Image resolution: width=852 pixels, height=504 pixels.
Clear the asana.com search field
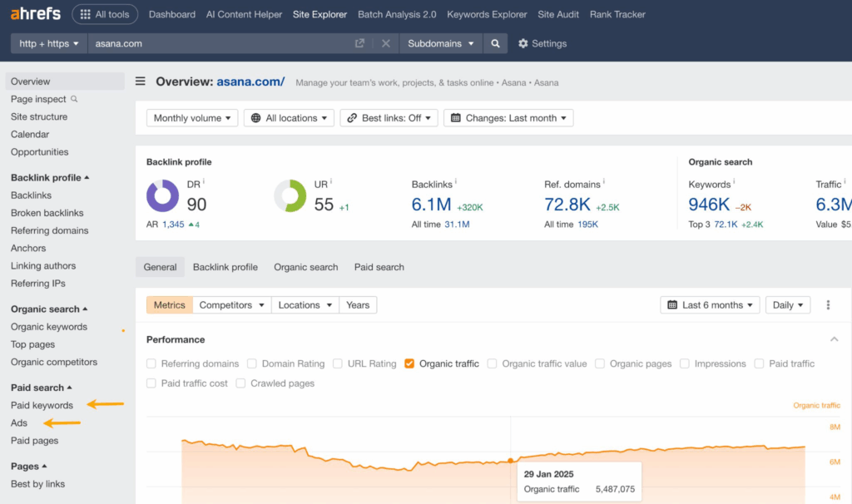pyautogui.click(x=386, y=43)
